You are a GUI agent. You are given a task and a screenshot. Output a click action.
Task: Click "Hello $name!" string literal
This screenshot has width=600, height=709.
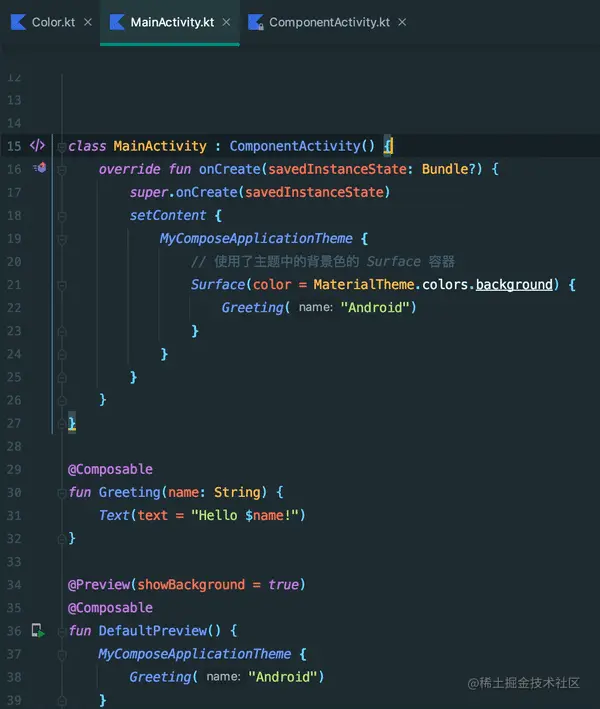tap(245, 515)
